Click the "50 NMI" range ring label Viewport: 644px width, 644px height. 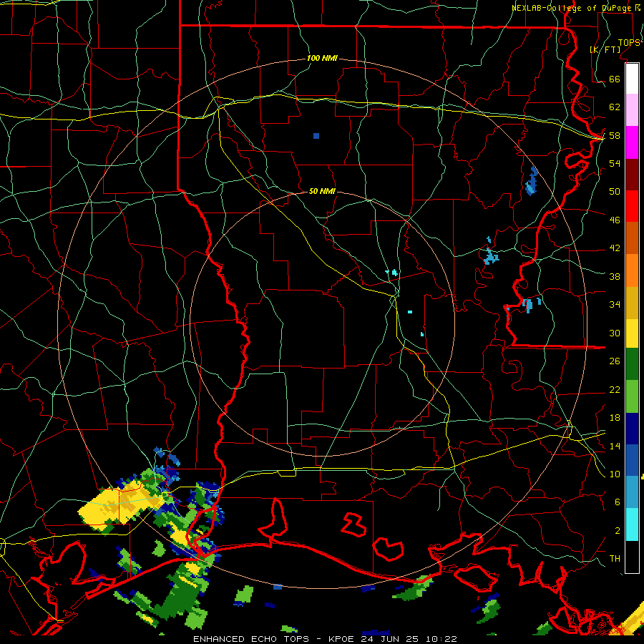point(322,191)
